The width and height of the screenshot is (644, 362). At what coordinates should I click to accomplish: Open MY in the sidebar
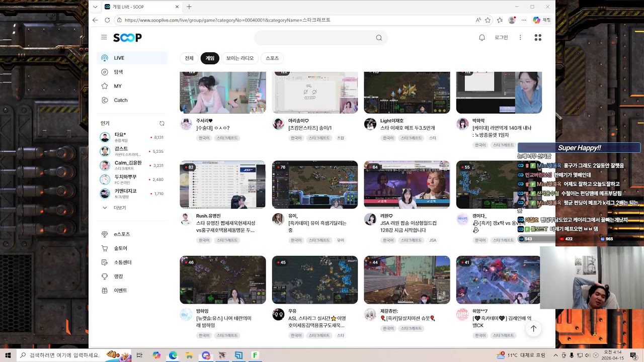coord(132,86)
